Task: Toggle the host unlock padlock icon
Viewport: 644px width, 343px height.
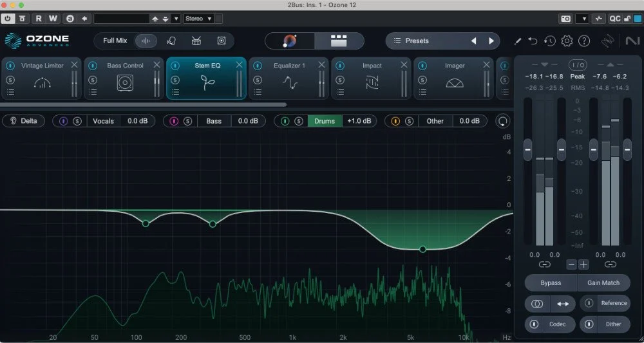Action: point(627,19)
